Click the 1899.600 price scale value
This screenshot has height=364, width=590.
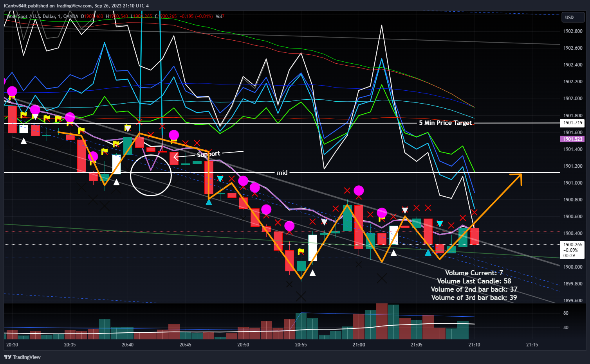tap(573, 301)
